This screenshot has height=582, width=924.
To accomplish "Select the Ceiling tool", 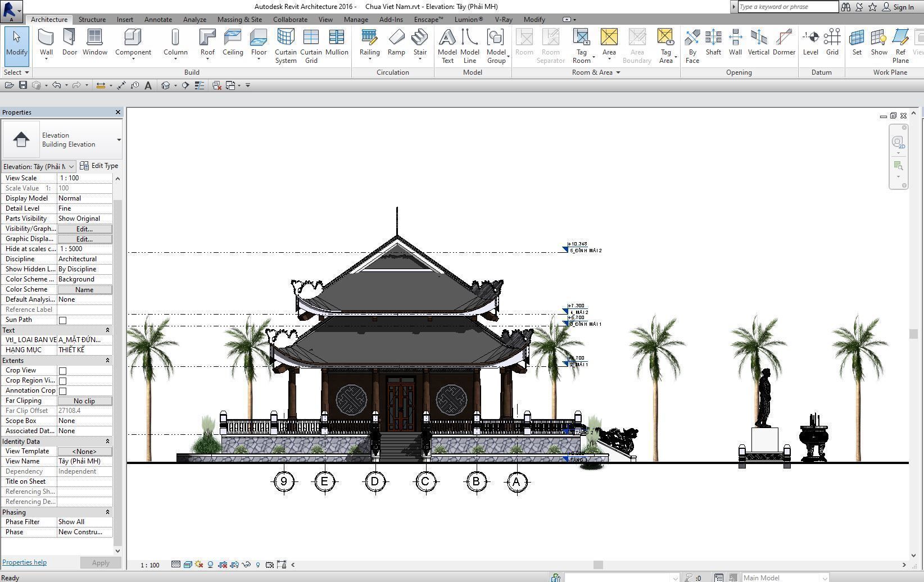I will pos(233,43).
